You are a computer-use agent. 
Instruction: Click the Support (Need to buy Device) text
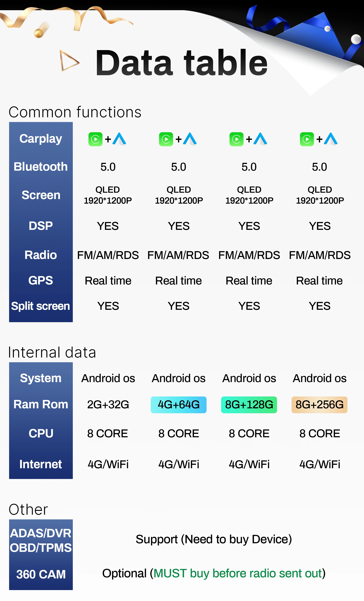pos(214,539)
